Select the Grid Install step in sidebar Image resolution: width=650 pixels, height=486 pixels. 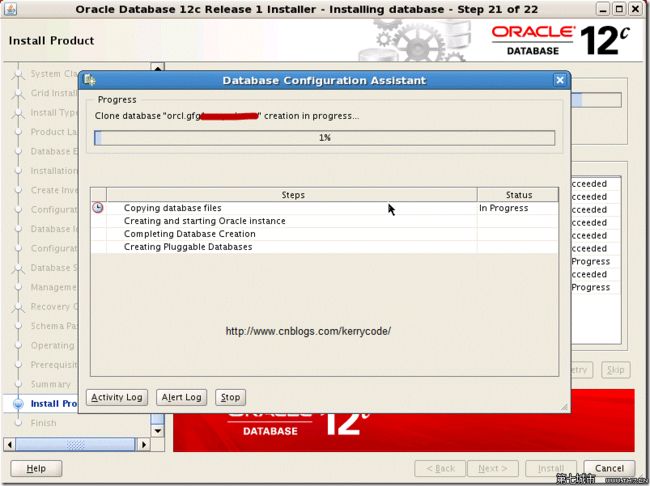pyautogui.click(x=54, y=93)
